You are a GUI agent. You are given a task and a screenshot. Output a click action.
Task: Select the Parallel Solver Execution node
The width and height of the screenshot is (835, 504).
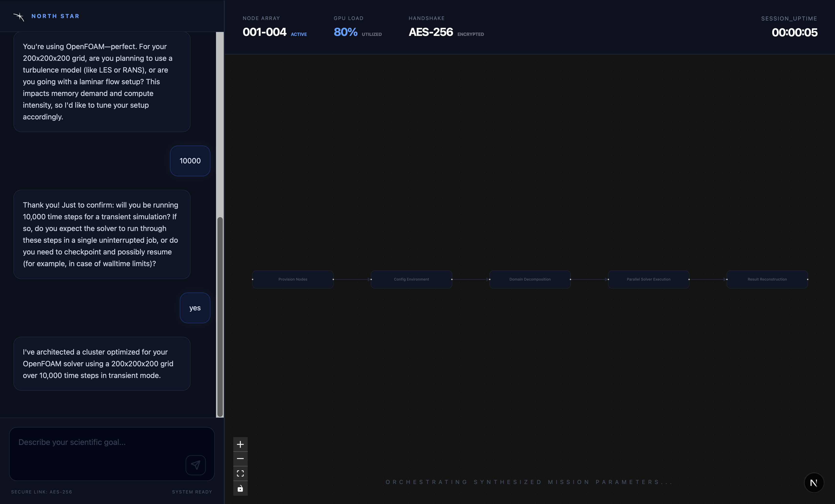click(x=648, y=279)
